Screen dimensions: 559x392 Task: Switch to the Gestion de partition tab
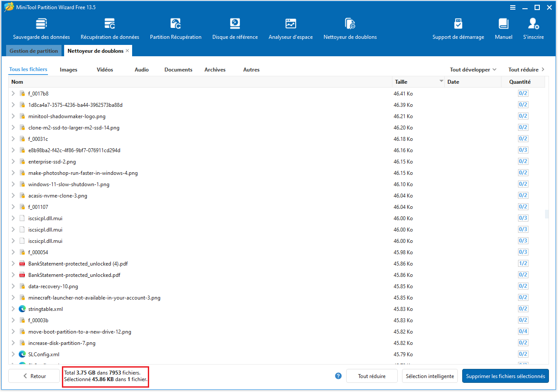[x=34, y=51]
